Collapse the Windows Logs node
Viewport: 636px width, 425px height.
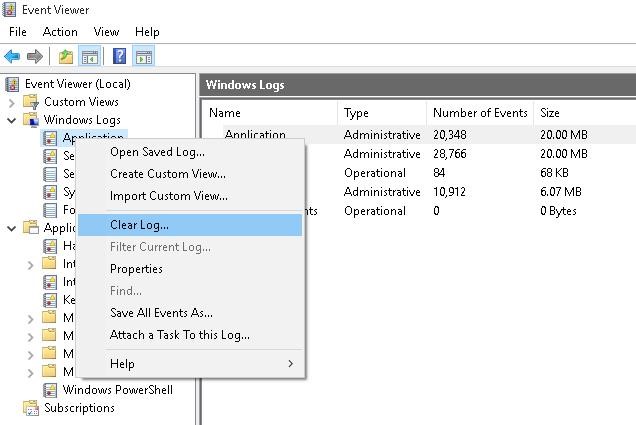tap(12, 120)
